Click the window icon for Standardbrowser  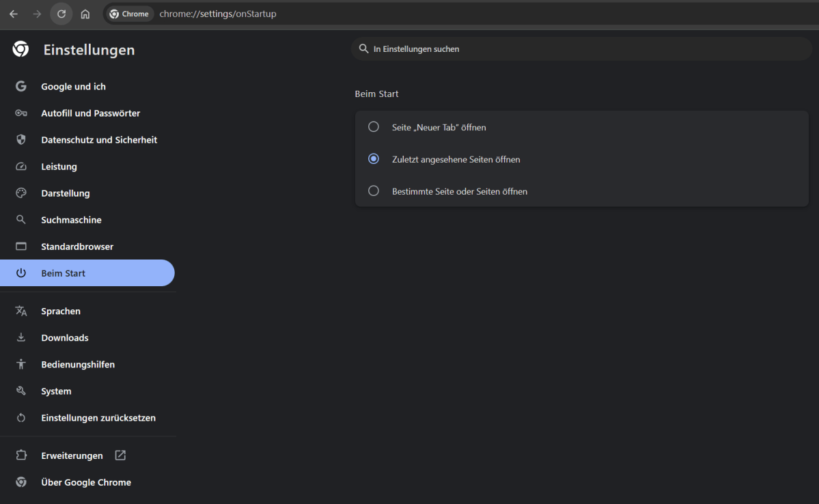click(21, 246)
